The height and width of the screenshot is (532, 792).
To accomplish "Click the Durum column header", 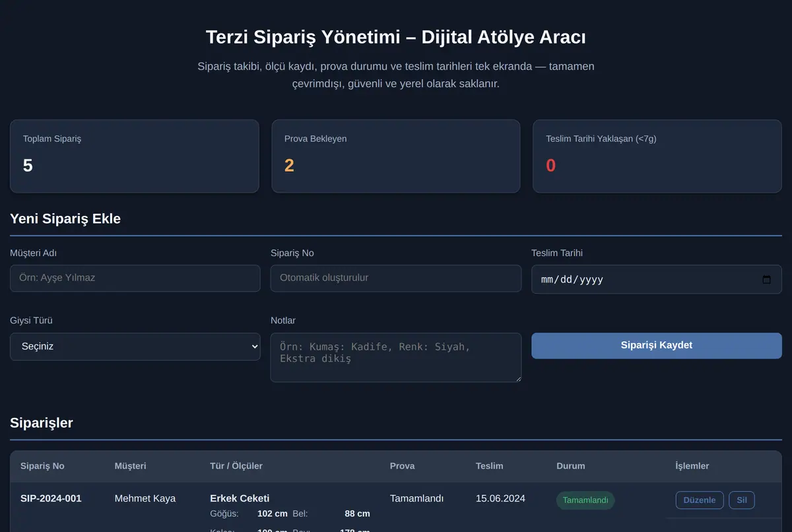I will pos(571,466).
